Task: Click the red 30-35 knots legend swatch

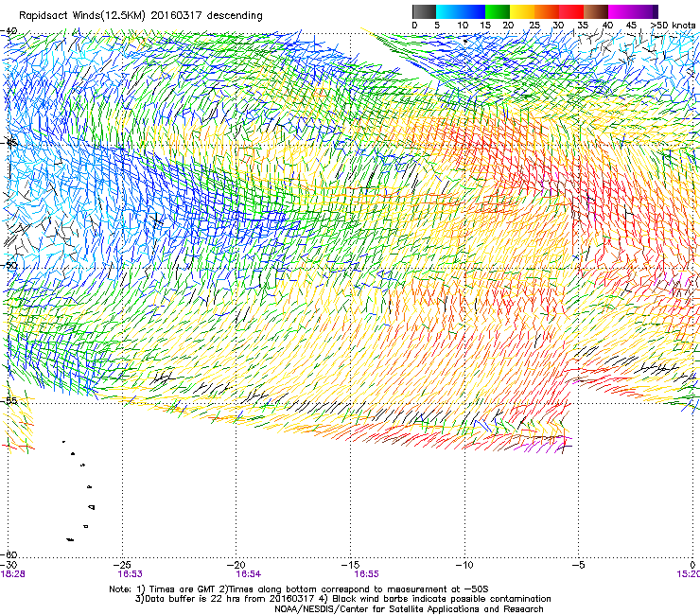Action: [x=571, y=11]
